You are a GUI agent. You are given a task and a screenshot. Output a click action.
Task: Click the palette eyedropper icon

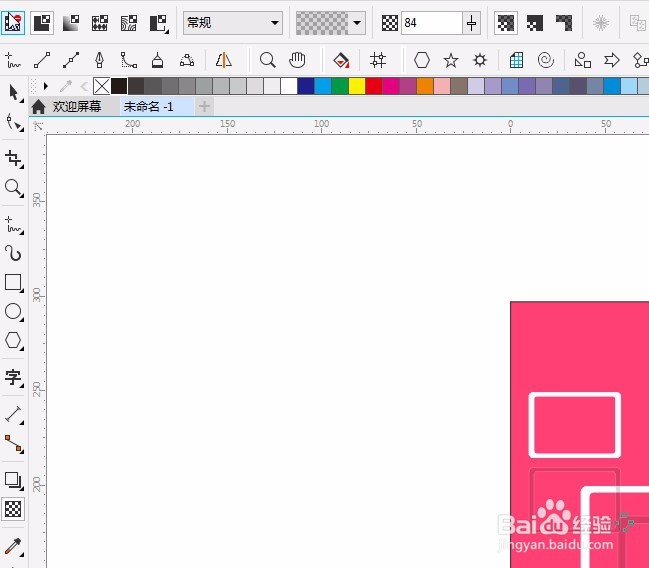66,86
